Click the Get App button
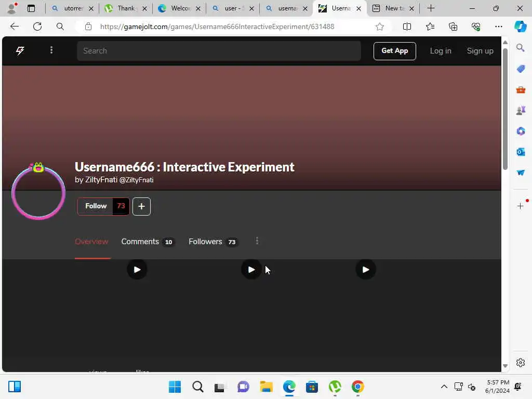 [x=395, y=51]
